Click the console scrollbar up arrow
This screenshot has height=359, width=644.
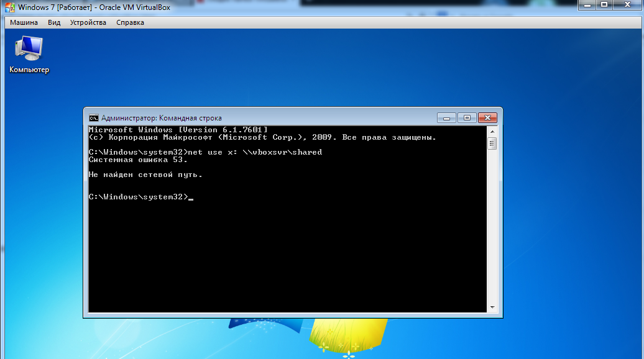tap(492, 132)
